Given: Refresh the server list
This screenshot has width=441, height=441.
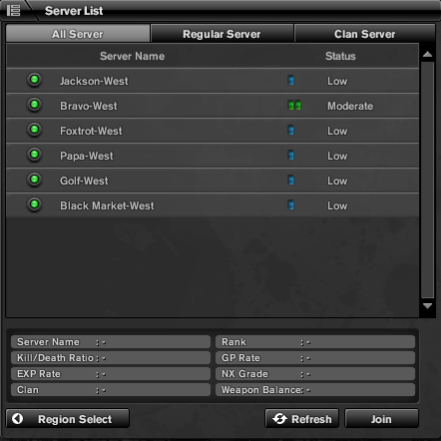Looking at the screenshot, I should pyautogui.click(x=302, y=419).
